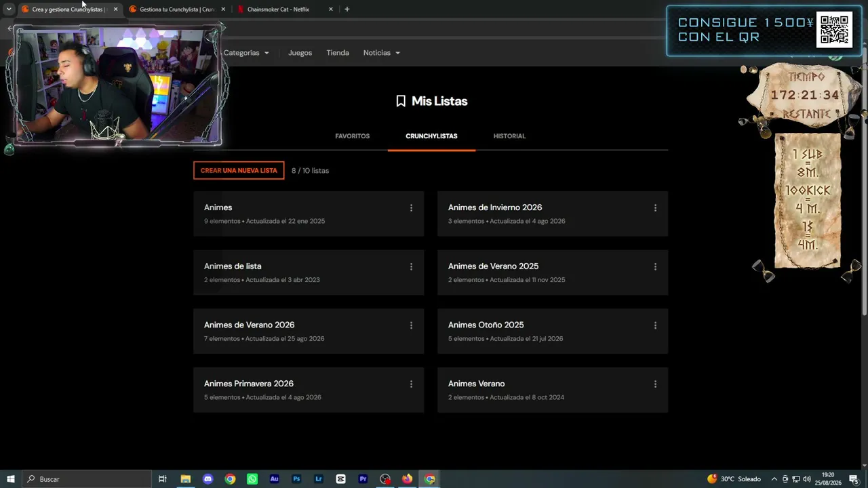Screen dimensions: 868x488
Task: Open the Animes Verano list card
Action: pos(553,390)
